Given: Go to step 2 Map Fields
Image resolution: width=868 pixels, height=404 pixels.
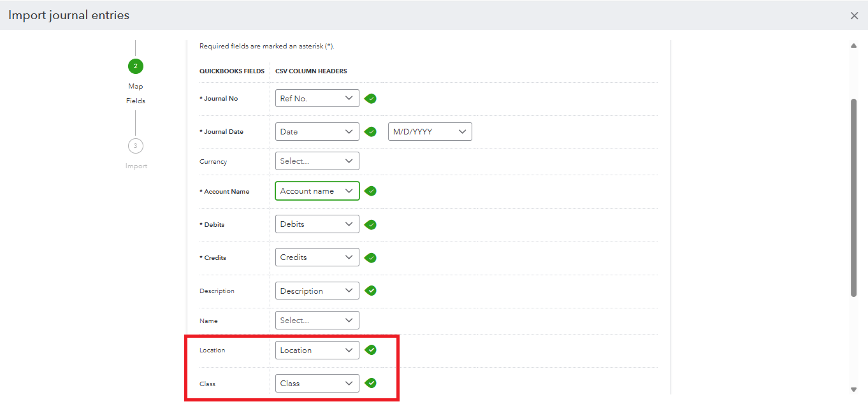Looking at the screenshot, I should click(135, 66).
